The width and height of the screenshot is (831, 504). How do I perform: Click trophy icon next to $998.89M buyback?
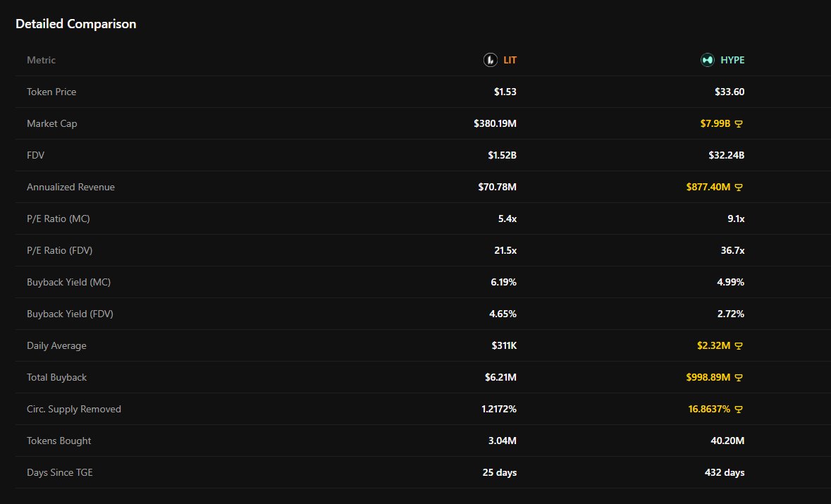(739, 378)
